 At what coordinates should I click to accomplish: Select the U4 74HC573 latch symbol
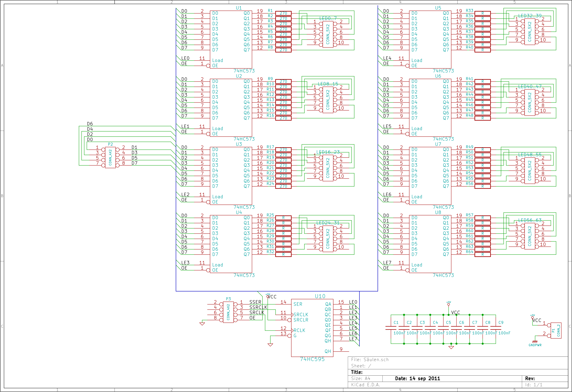231,244
